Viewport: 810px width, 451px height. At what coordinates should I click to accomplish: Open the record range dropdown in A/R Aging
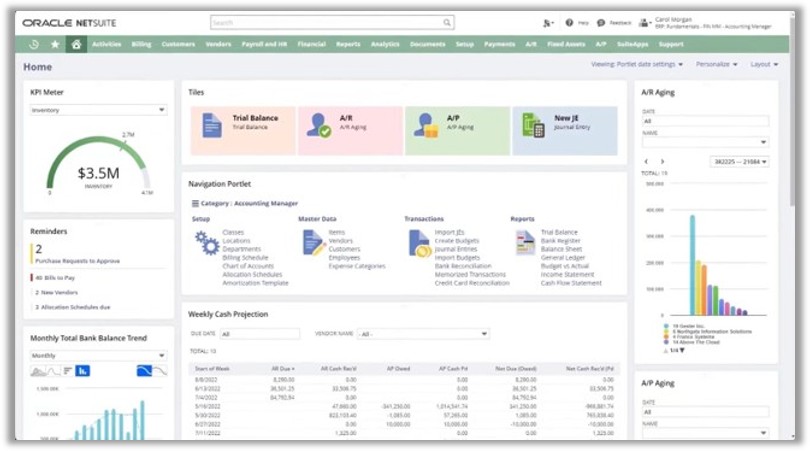coord(740,162)
